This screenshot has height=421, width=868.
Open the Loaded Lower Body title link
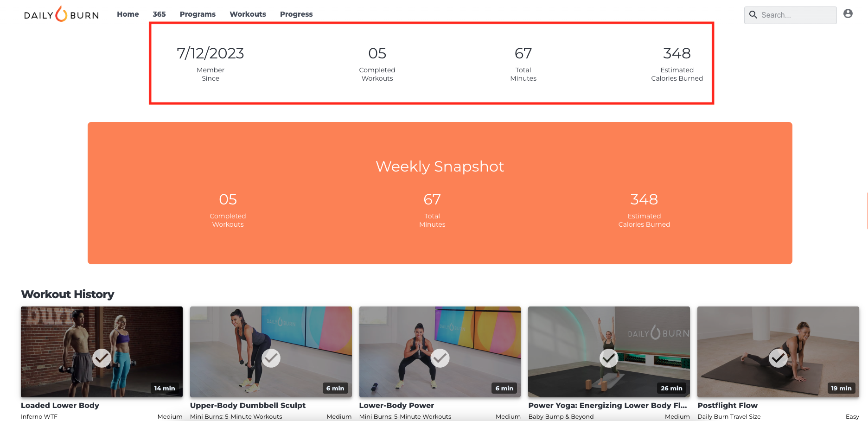[x=60, y=405]
